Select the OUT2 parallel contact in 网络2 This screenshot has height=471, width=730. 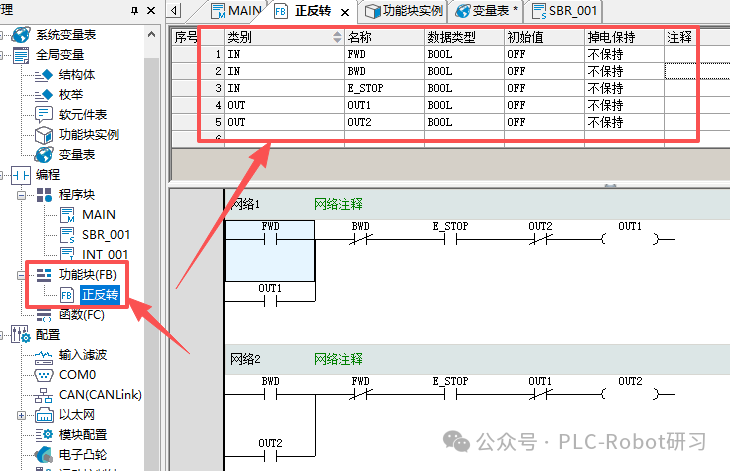click(x=270, y=457)
